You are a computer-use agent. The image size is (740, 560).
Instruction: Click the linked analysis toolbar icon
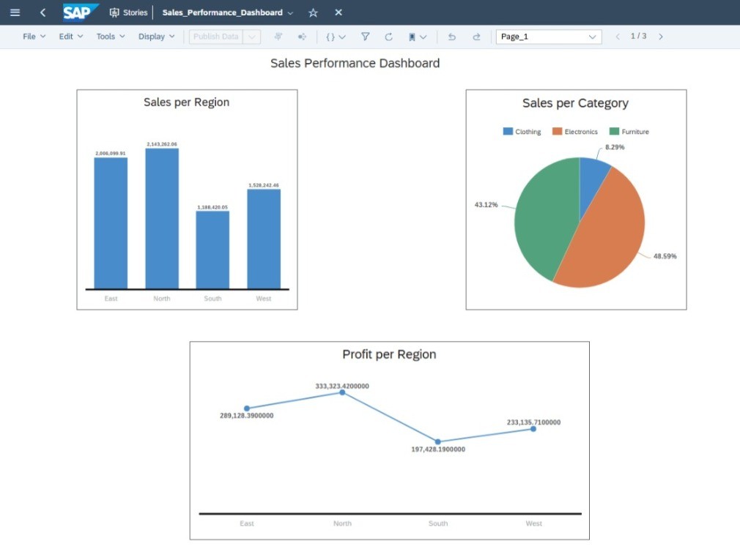point(302,37)
